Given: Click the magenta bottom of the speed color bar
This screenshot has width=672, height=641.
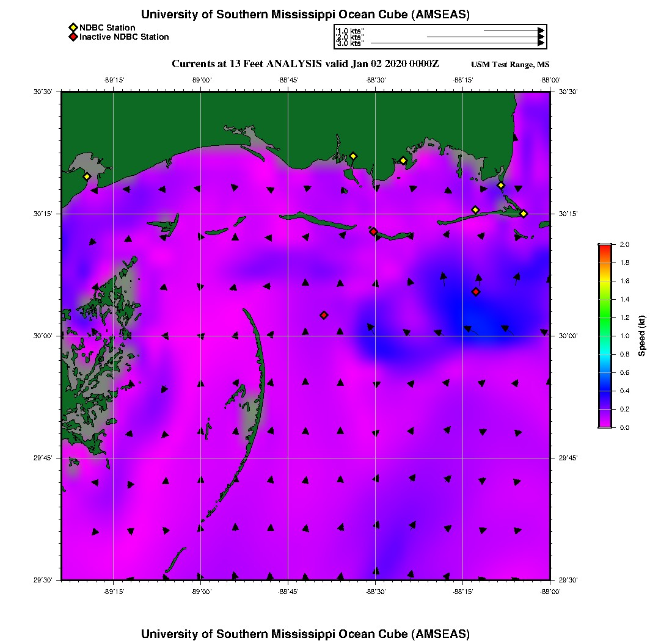Looking at the screenshot, I should pyautogui.click(x=605, y=424).
